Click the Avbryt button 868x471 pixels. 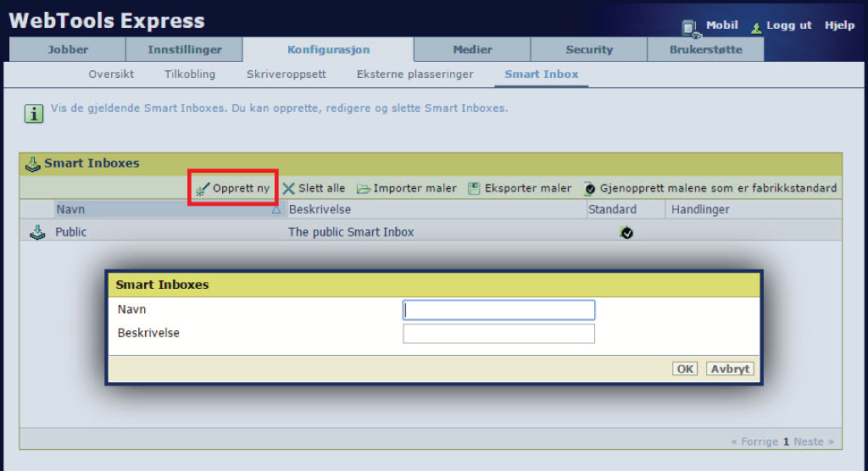[730, 368]
